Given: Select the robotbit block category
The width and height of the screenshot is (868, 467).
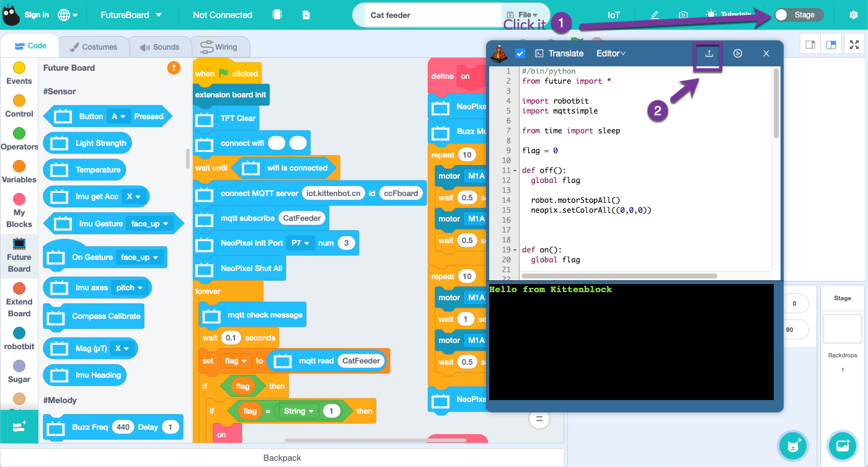Looking at the screenshot, I should (19, 339).
